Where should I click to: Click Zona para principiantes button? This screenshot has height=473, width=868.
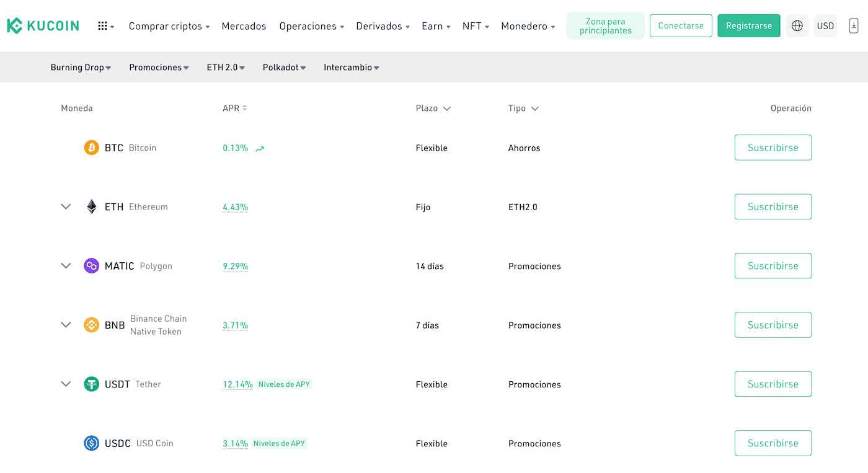click(606, 26)
